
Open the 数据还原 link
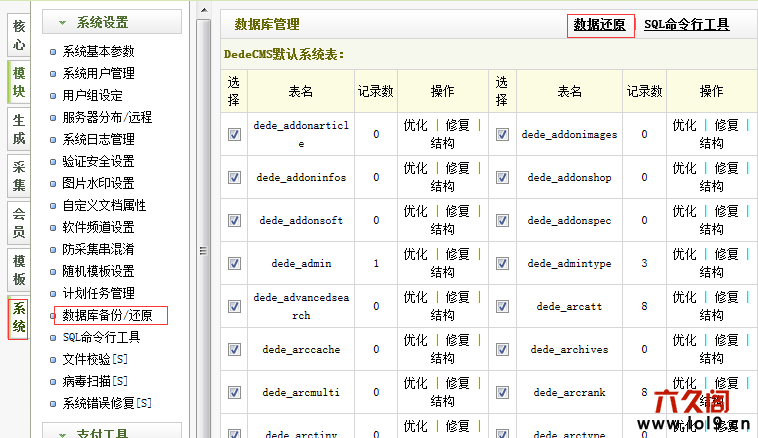click(x=599, y=25)
